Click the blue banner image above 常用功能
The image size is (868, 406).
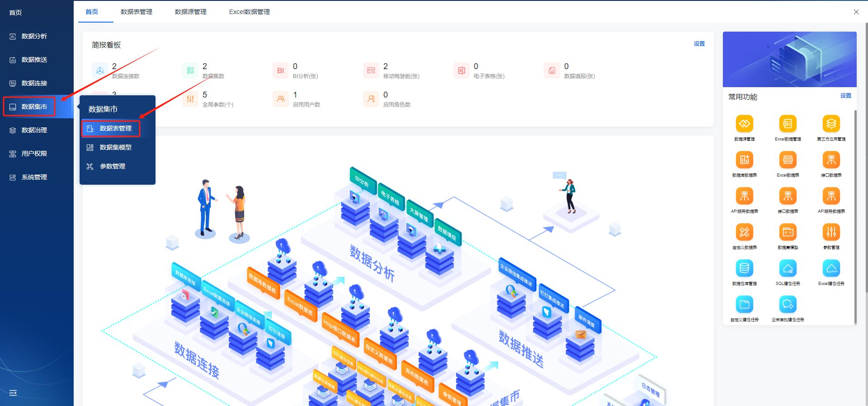tap(789, 59)
